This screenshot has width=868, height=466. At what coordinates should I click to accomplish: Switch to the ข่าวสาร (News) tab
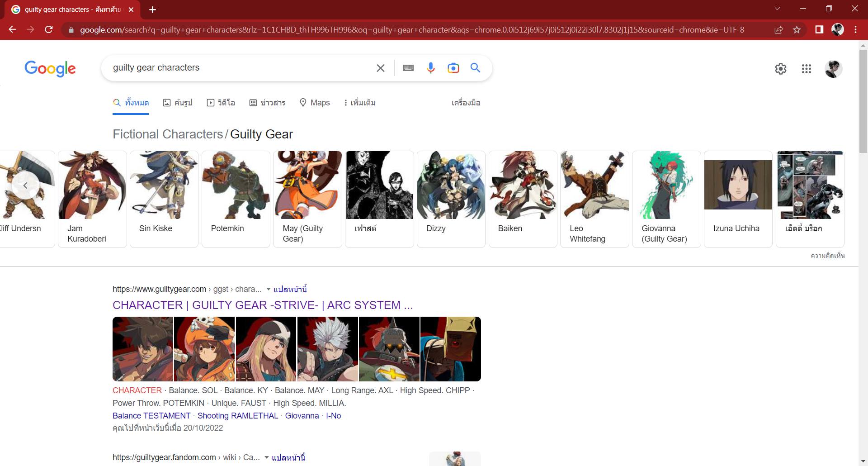[x=267, y=103]
